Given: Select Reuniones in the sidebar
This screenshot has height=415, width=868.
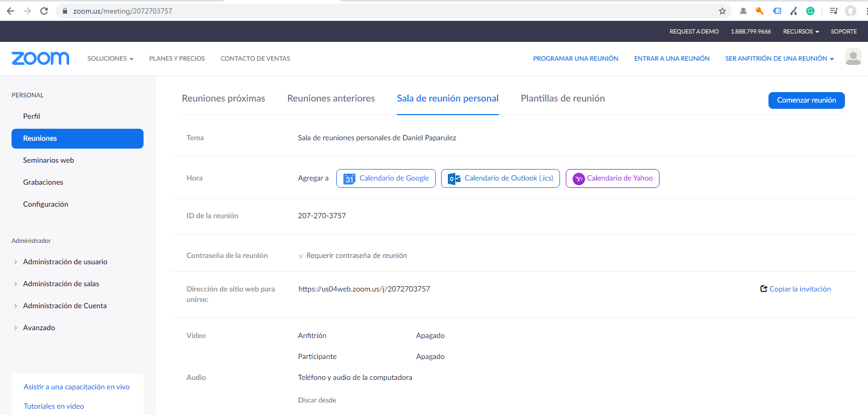Looking at the screenshot, I should (x=78, y=139).
